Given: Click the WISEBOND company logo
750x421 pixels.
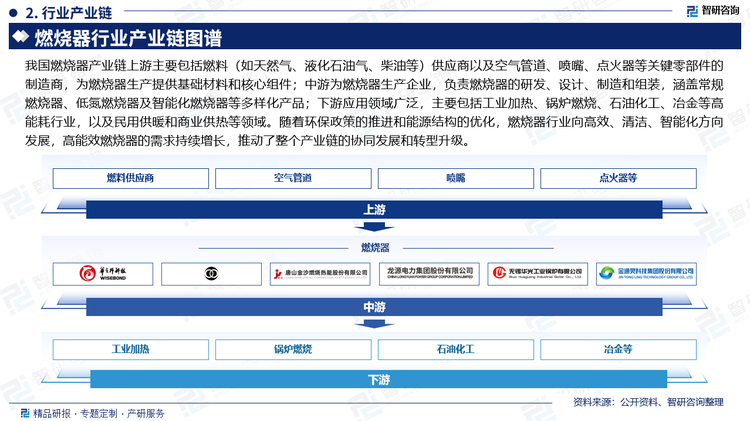Looking at the screenshot, I should (x=103, y=274).
